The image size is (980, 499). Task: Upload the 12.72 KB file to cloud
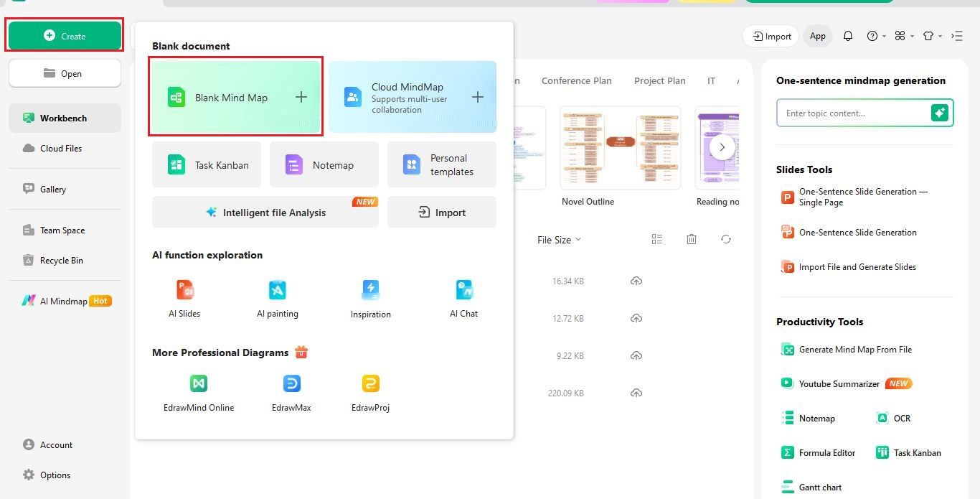point(636,318)
